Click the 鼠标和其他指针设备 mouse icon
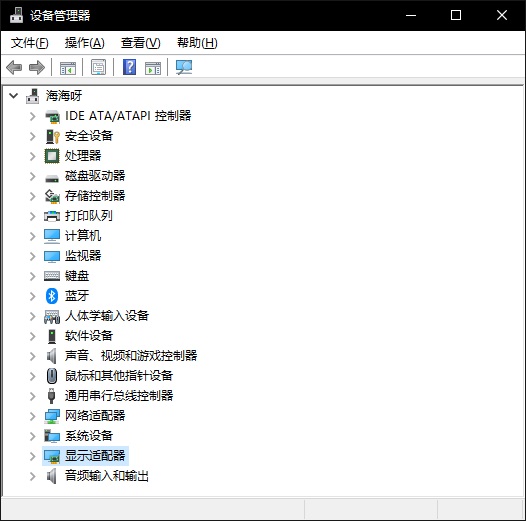The image size is (526, 521). pyautogui.click(x=52, y=376)
